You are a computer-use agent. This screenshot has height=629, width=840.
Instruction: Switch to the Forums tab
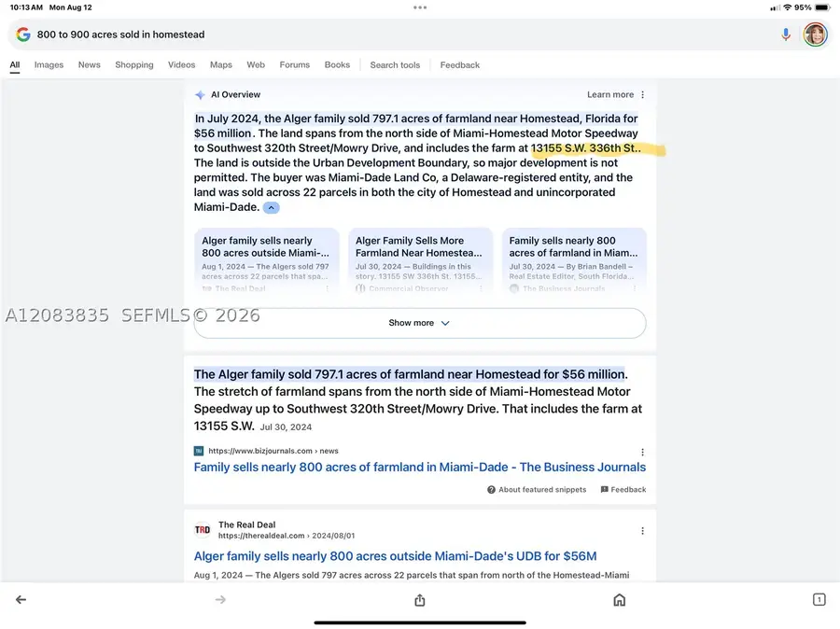coord(295,64)
